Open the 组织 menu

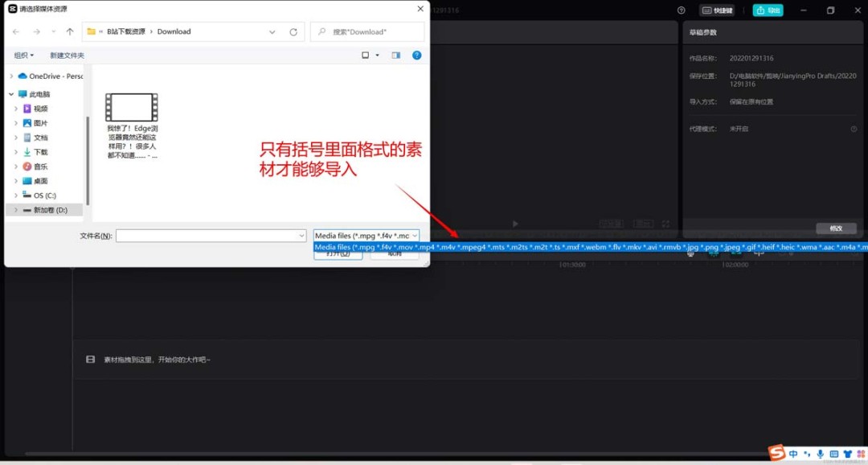[x=24, y=55]
